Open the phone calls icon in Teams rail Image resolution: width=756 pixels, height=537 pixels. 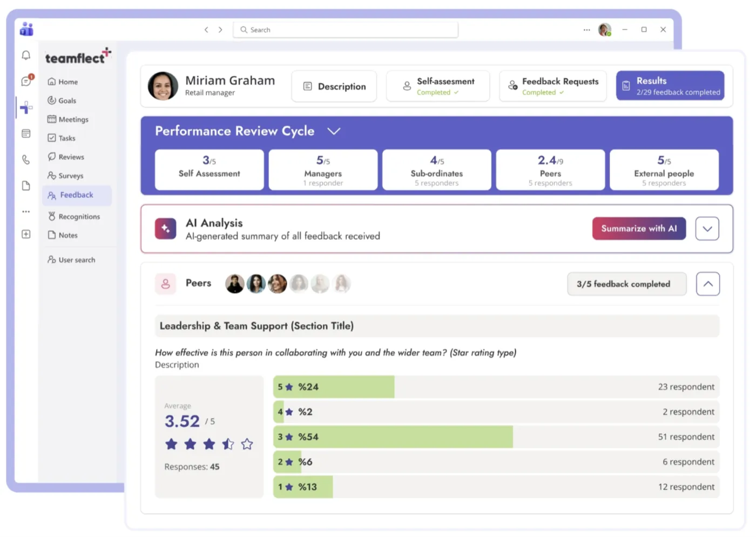[x=26, y=159]
